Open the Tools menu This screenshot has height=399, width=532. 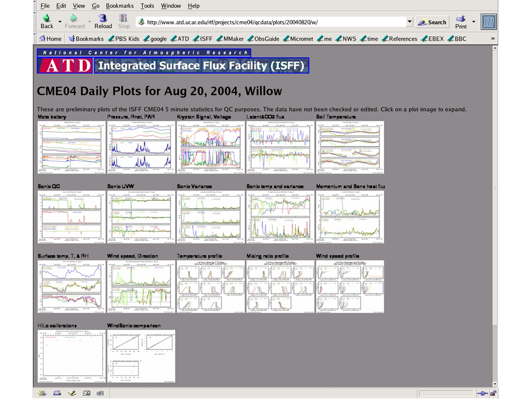coord(147,6)
